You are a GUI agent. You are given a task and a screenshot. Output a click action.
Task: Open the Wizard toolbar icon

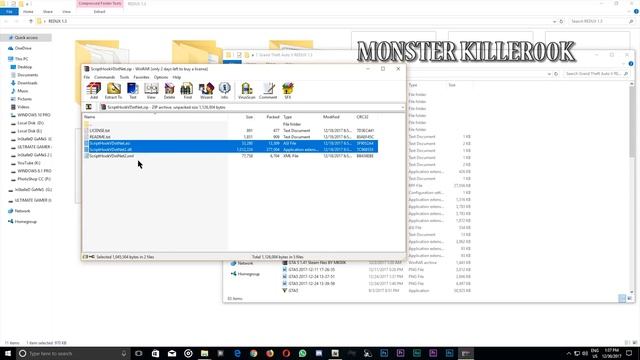pos(206,91)
